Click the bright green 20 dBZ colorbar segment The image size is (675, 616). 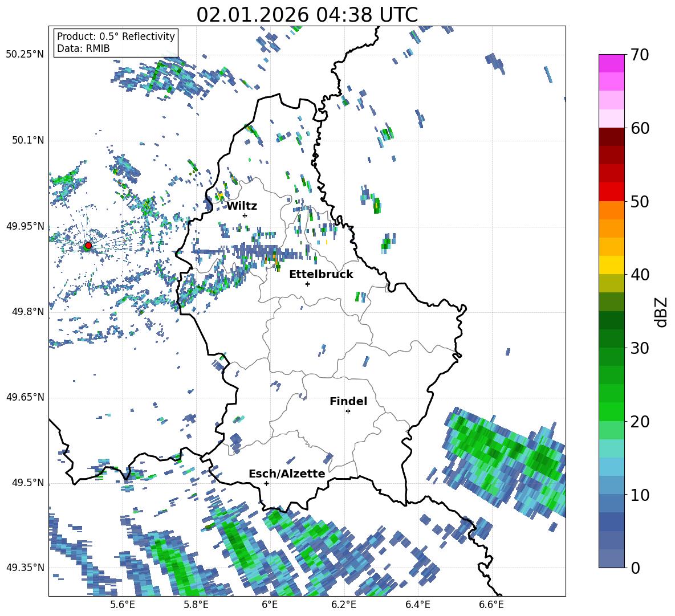click(611, 411)
